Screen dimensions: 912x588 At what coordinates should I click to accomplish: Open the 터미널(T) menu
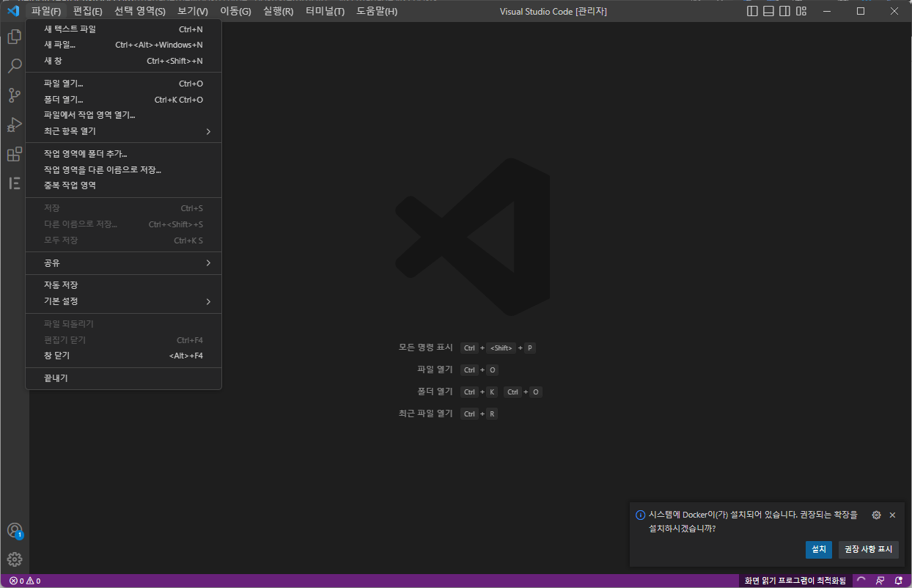tap(326, 11)
